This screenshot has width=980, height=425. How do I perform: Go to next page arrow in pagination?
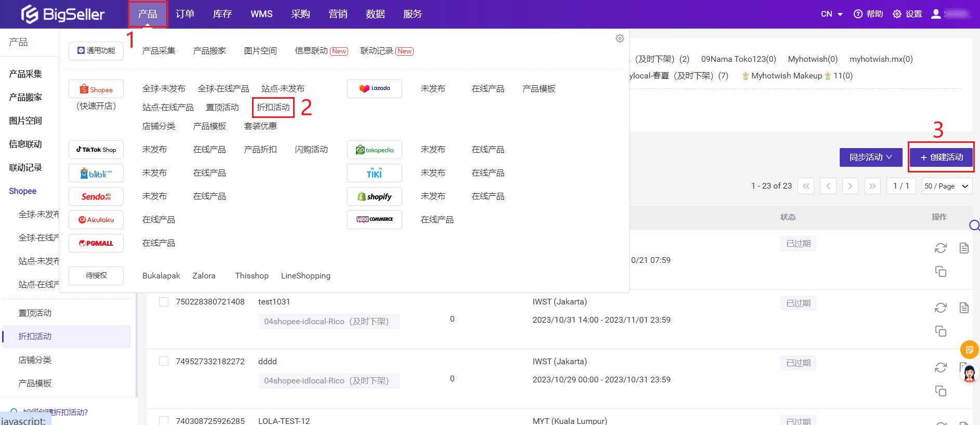point(850,186)
